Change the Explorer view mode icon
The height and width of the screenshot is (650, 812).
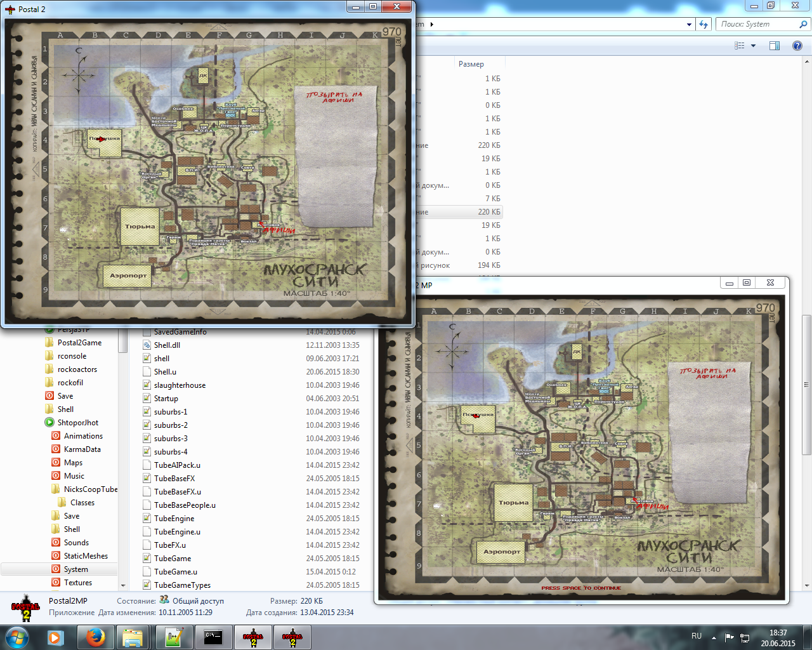point(740,46)
